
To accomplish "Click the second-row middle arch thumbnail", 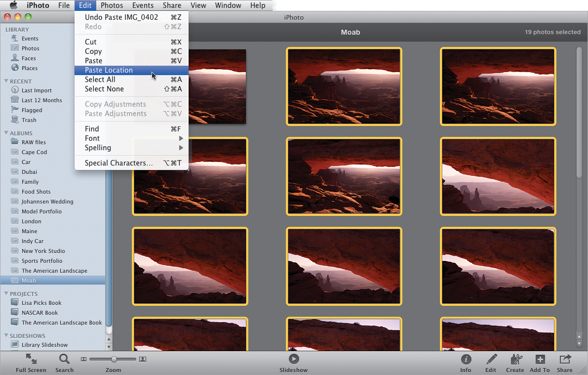I will pyautogui.click(x=344, y=176).
